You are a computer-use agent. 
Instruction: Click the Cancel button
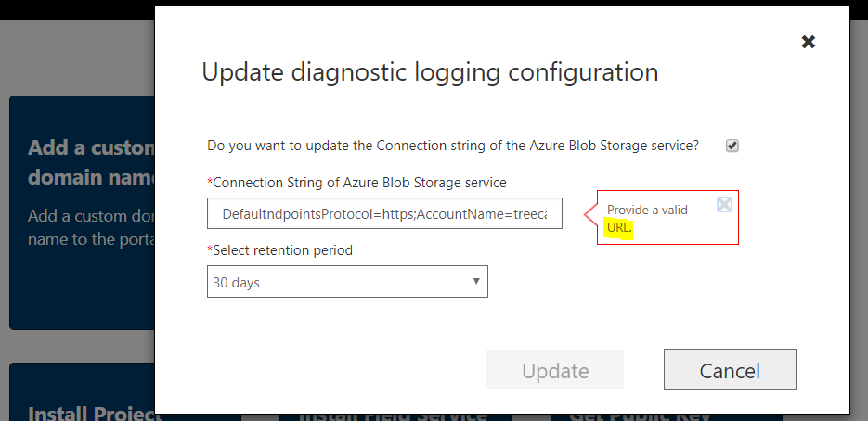coord(730,370)
